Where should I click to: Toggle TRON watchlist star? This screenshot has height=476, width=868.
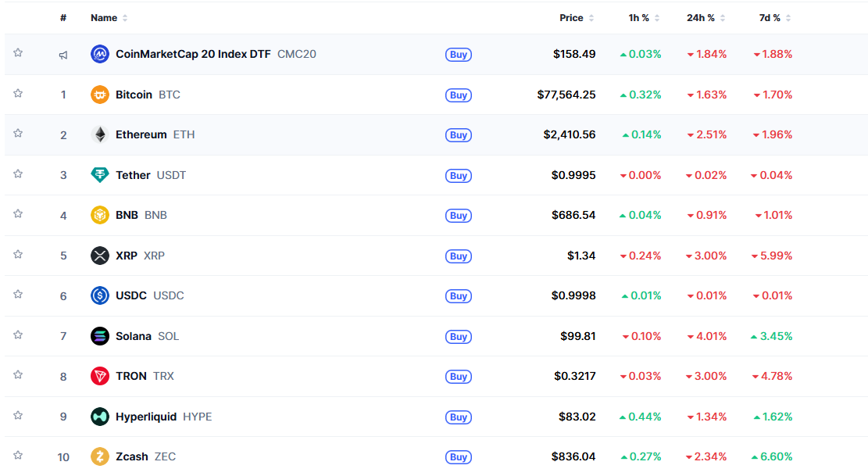18,374
